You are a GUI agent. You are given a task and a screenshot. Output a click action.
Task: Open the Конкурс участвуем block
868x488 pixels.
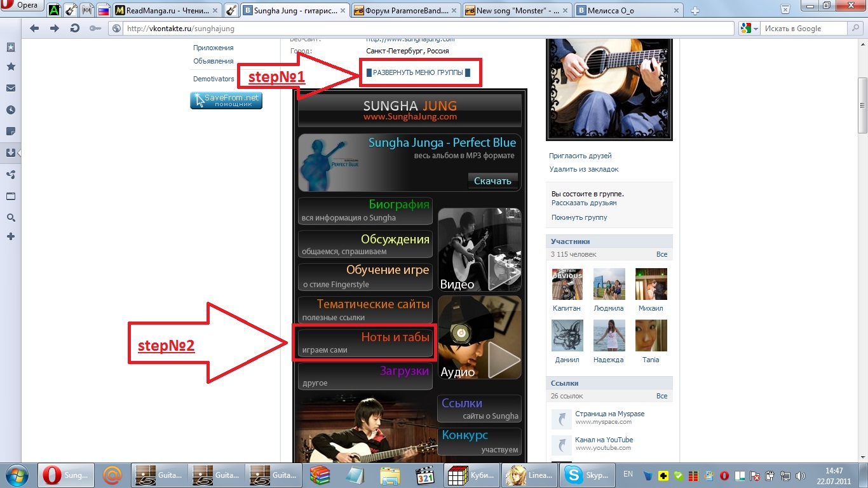479,442
